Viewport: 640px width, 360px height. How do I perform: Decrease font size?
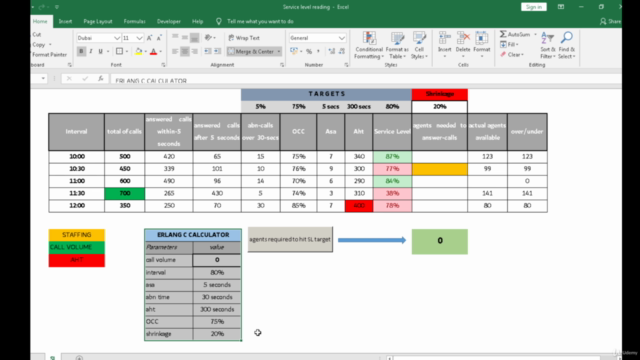pyautogui.click(x=159, y=38)
